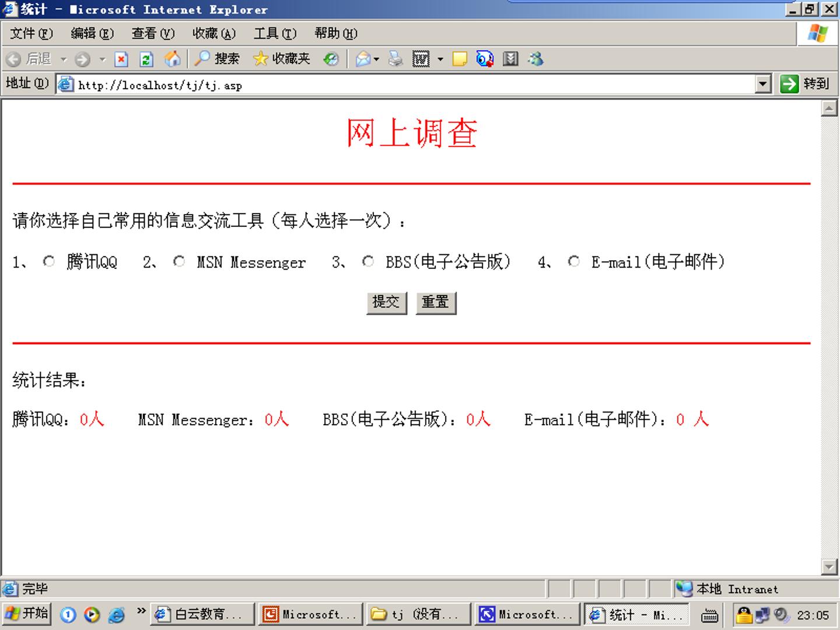Click the Search (搜索) magnifier button
This screenshot has width=840, height=630.
coord(216,59)
